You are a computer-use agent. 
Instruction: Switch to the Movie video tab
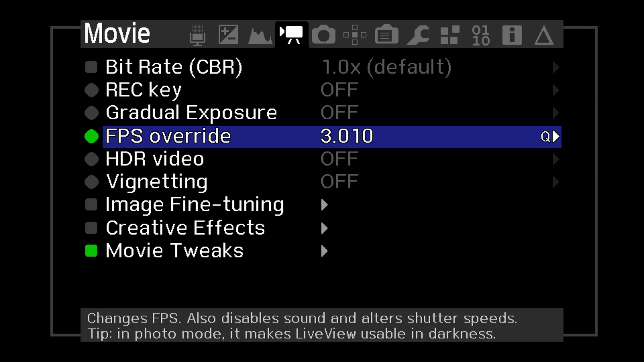pyautogui.click(x=291, y=35)
